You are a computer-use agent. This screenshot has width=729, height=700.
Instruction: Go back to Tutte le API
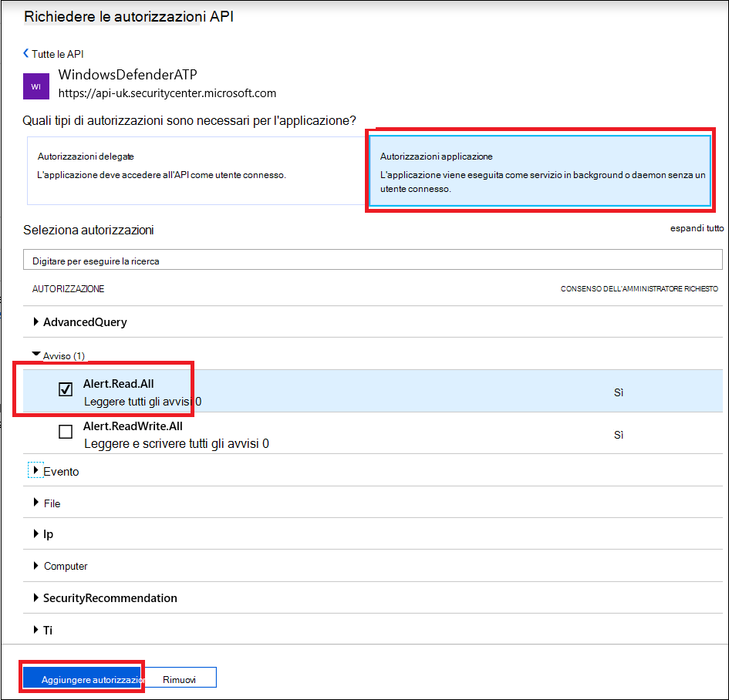(53, 54)
